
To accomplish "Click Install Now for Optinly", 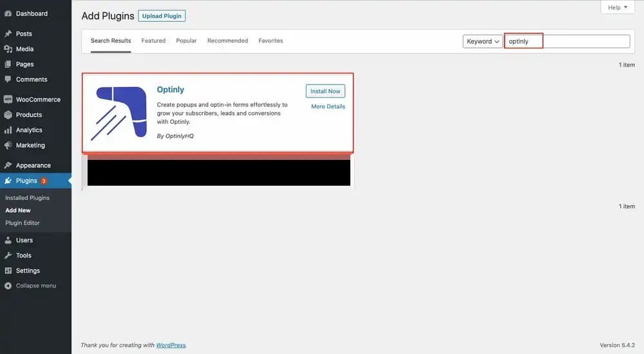I will point(325,92).
